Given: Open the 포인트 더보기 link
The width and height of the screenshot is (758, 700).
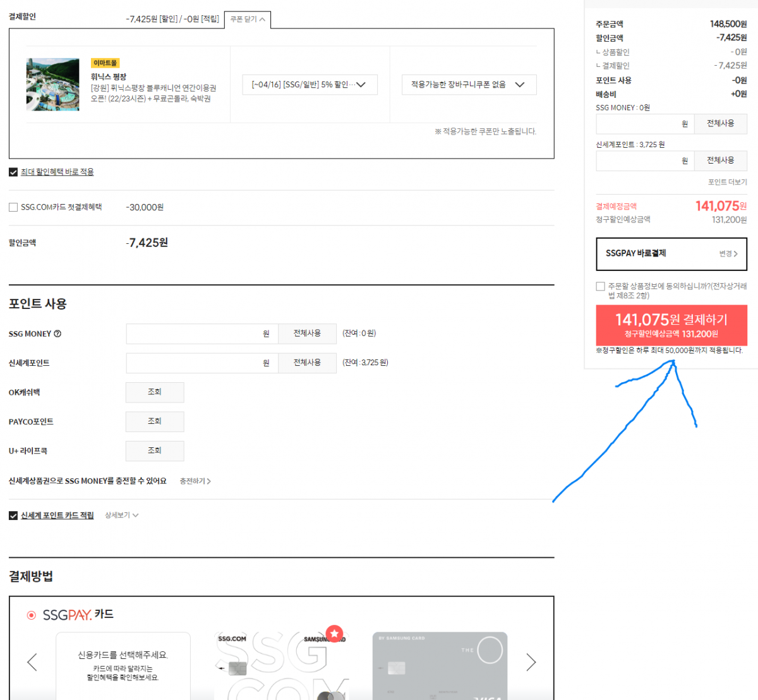Looking at the screenshot, I should [728, 182].
